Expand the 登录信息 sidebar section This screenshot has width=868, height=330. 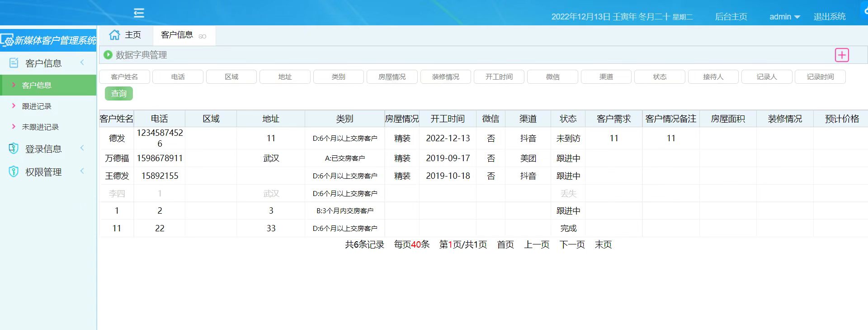click(x=82, y=148)
